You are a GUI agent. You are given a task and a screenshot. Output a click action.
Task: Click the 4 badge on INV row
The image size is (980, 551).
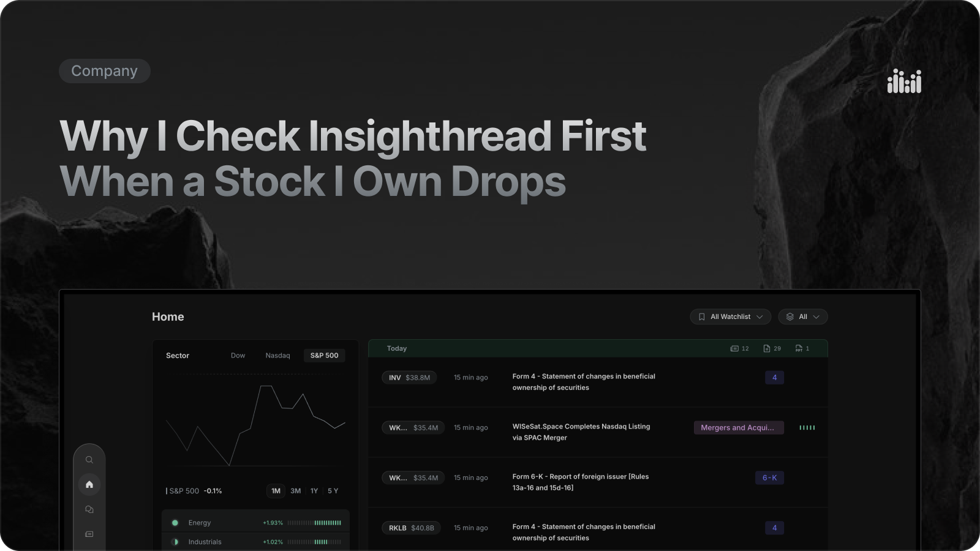[x=775, y=378]
